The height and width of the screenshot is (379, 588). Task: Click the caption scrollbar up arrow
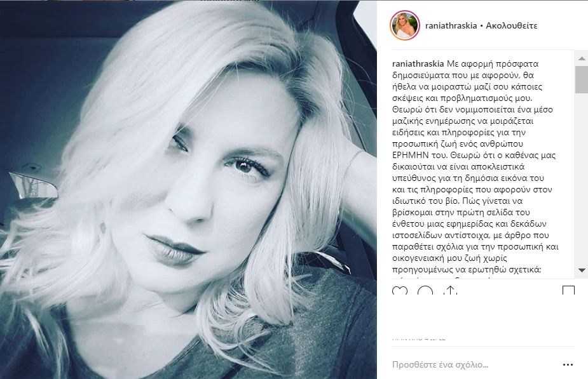[x=581, y=59]
